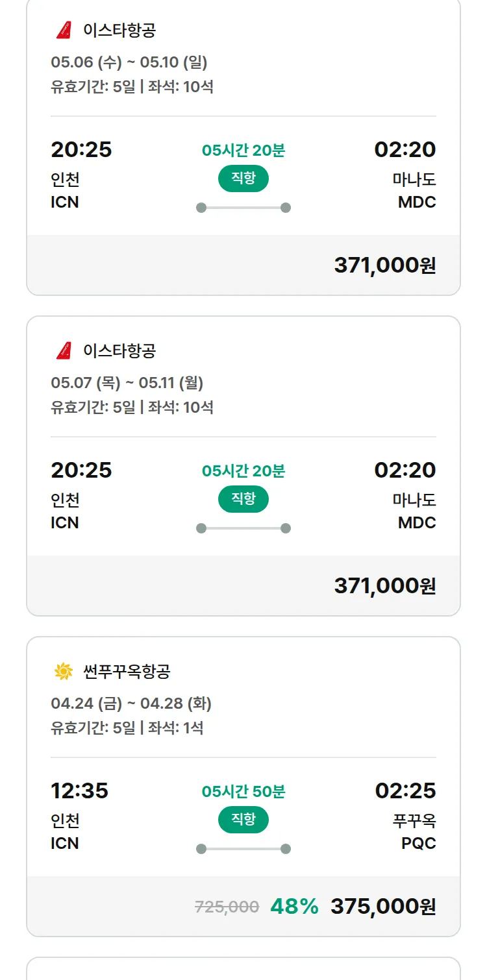Screen dimensions: 487x980
Task: Select the 05.07 (목) ~ 05.11 (월) date range
Action: (x=127, y=383)
